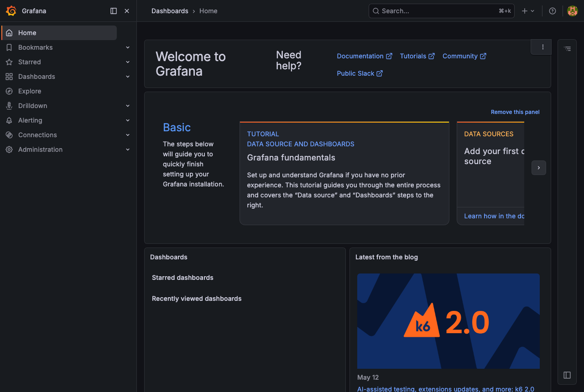584x392 pixels.
Task: Click the Home house icon
Action: click(9, 33)
